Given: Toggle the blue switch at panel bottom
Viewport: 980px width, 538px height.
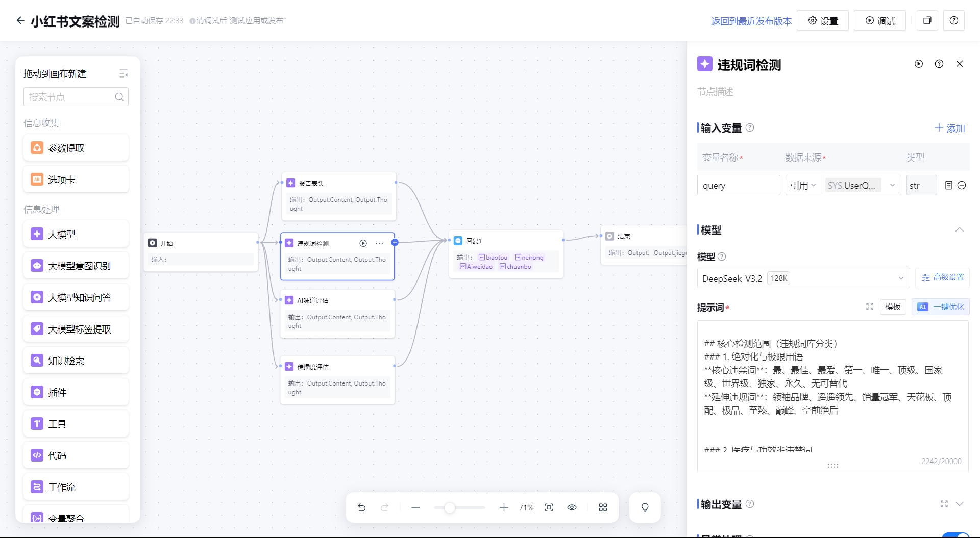Looking at the screenshot, I should pyautogui.click(x=954, y=535).
